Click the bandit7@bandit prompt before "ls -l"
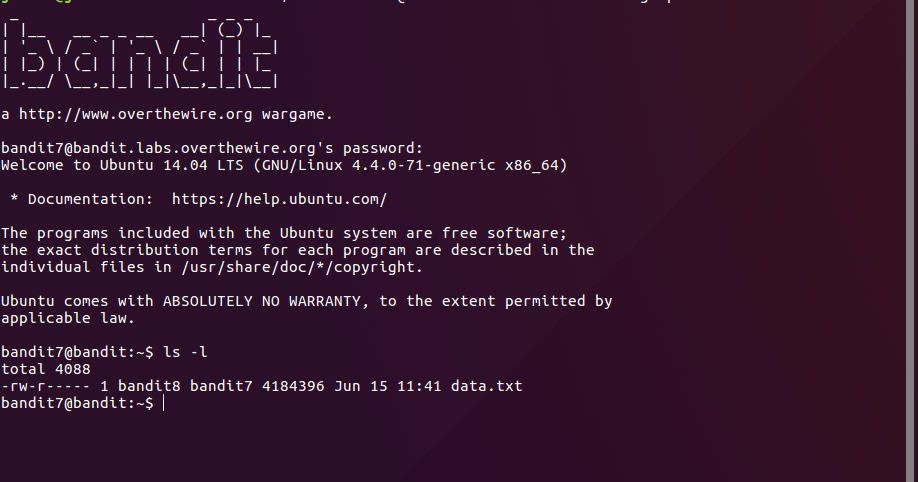The width and height of the screenshot is (918, 482). click(x=77, y=352)
